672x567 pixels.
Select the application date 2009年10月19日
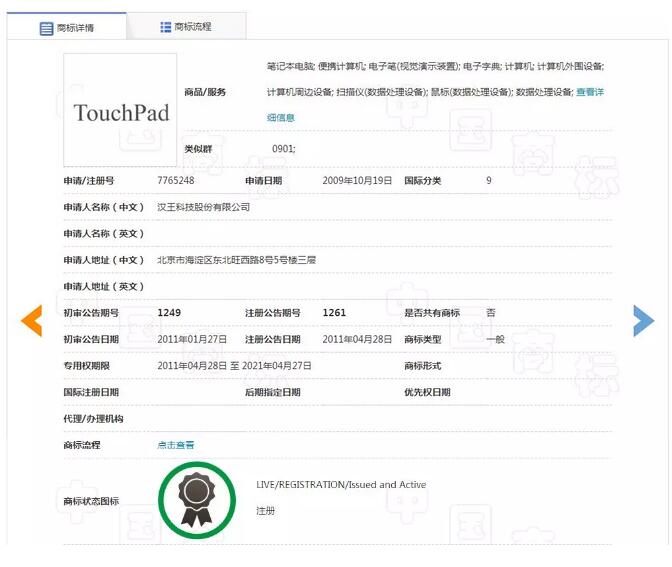357,180
